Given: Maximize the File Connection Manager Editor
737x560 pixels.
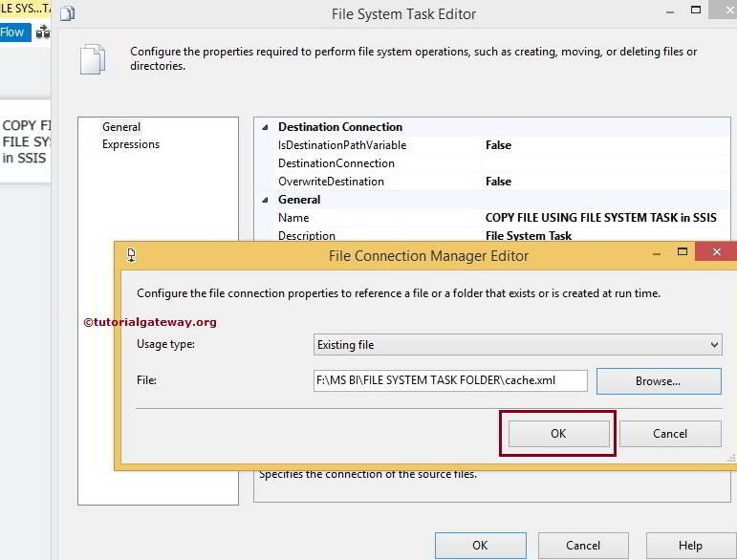Looking at the screenshot, I should pos(683,252).
